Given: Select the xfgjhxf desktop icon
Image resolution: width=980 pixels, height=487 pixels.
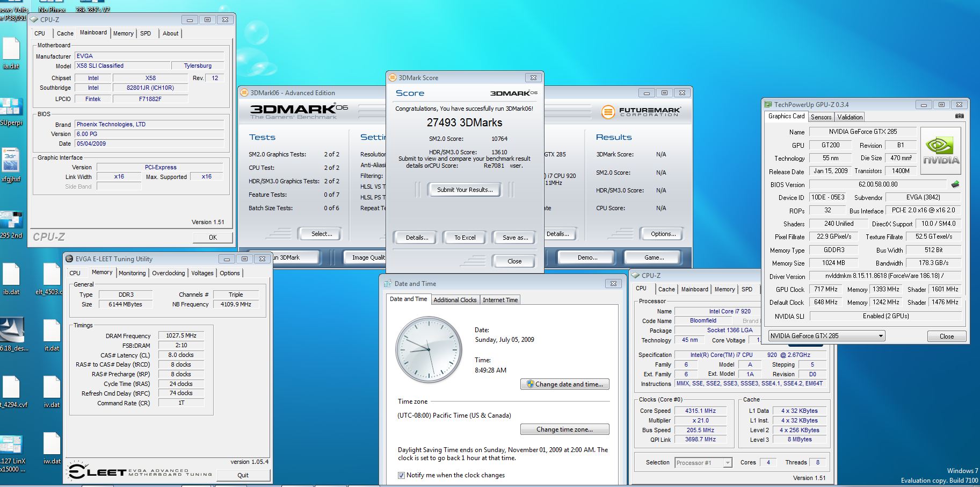Looking at the screenshot, I should pos(11,164).
